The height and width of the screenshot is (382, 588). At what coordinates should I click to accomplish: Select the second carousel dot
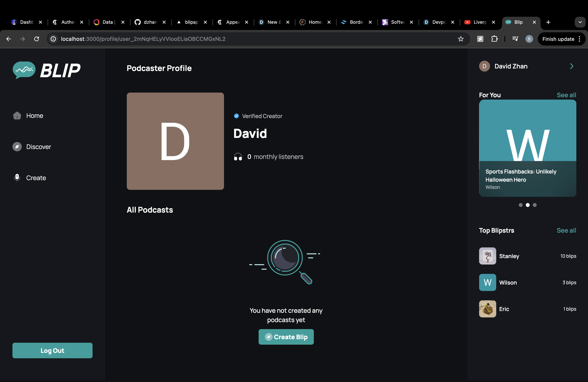pyautogui.click(x=528, y=205)
